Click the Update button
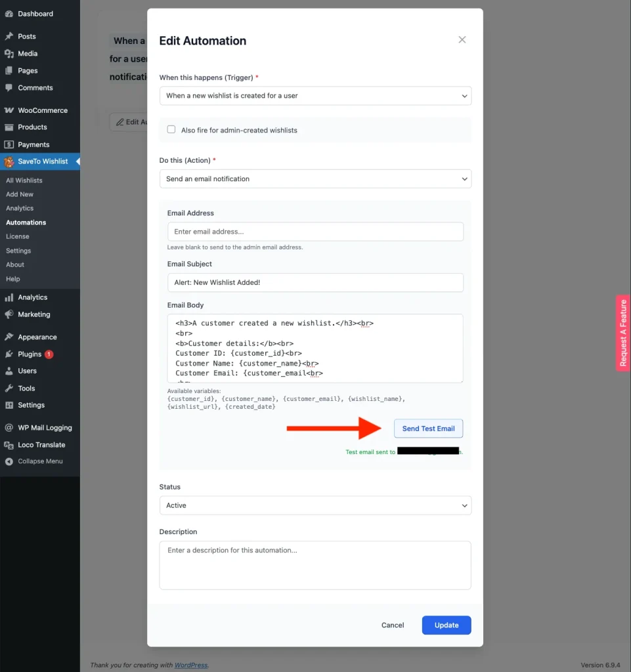Screen dimensions: 631x672 pos(446,625)
